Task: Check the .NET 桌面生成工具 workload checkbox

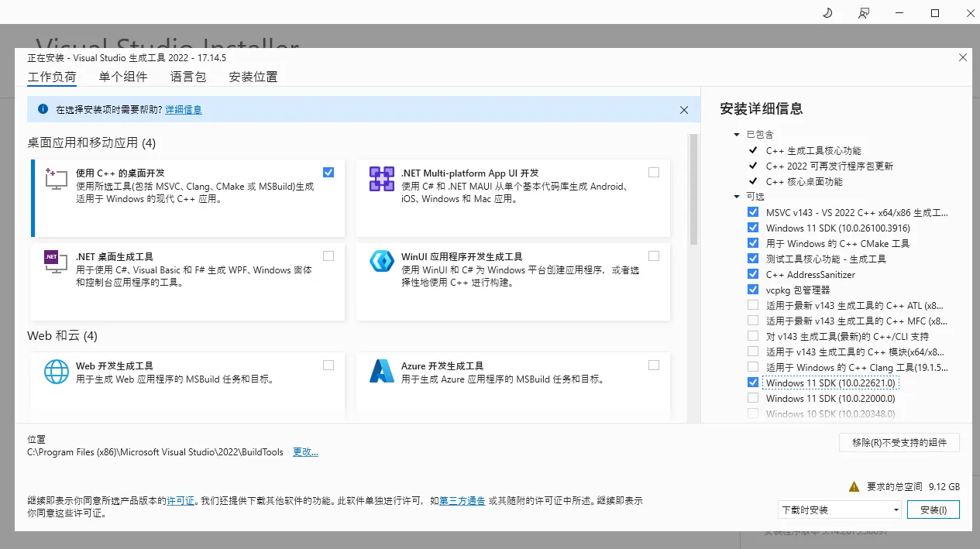Action: (x=328, y=256)
